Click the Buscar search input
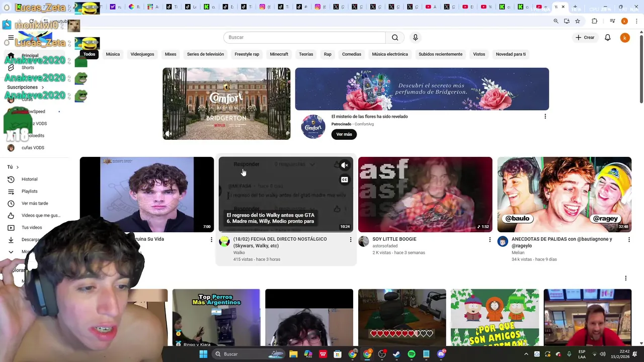644x362 pixels. click(x=304, y=37)
